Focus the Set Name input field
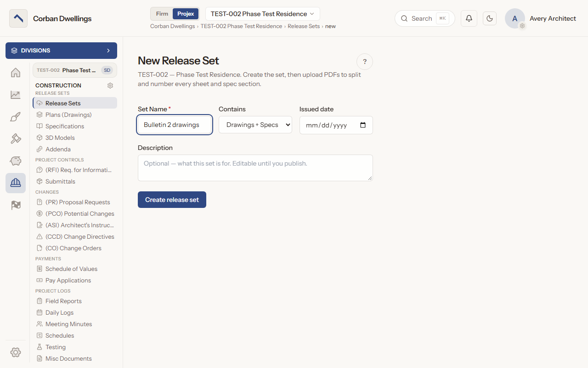 [x=175, y=125]
